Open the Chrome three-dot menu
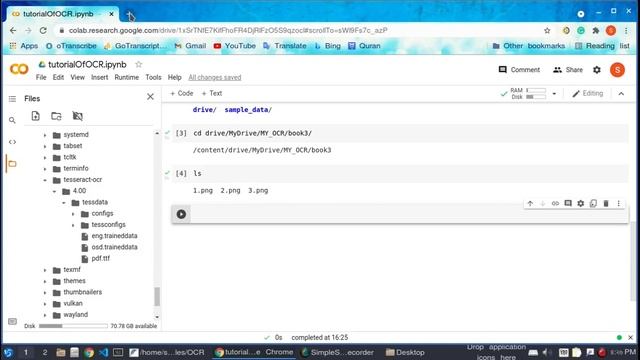 [626, 31]
